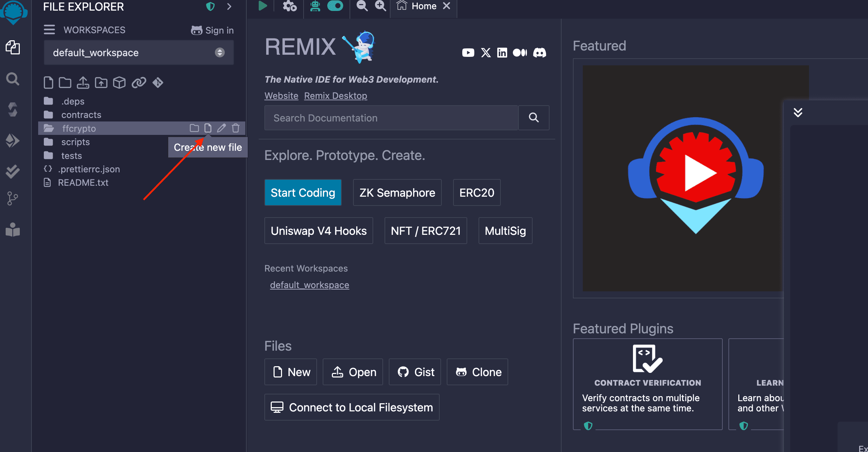Open the Workspaces hamburger menu
Image resolution: width=868 pixels, height=452 pixels.
[49, 30]
